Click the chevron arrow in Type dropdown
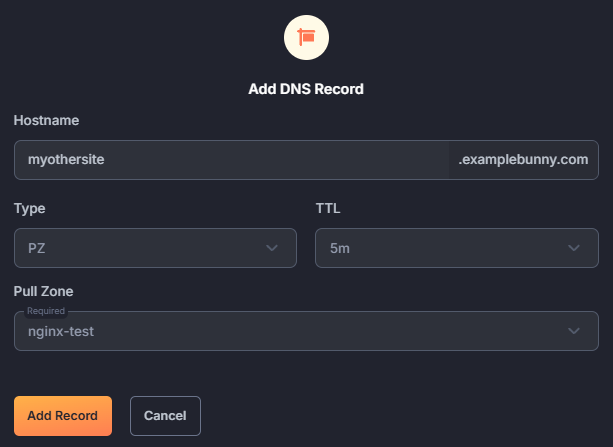613x447 pixels. pos(272,248)
